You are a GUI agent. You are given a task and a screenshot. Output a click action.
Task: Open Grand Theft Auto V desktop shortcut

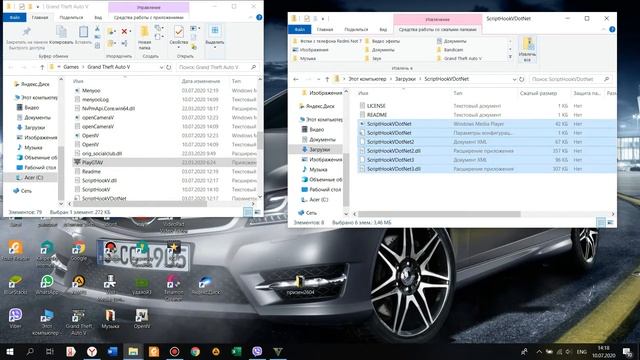[x=78, y=321]
